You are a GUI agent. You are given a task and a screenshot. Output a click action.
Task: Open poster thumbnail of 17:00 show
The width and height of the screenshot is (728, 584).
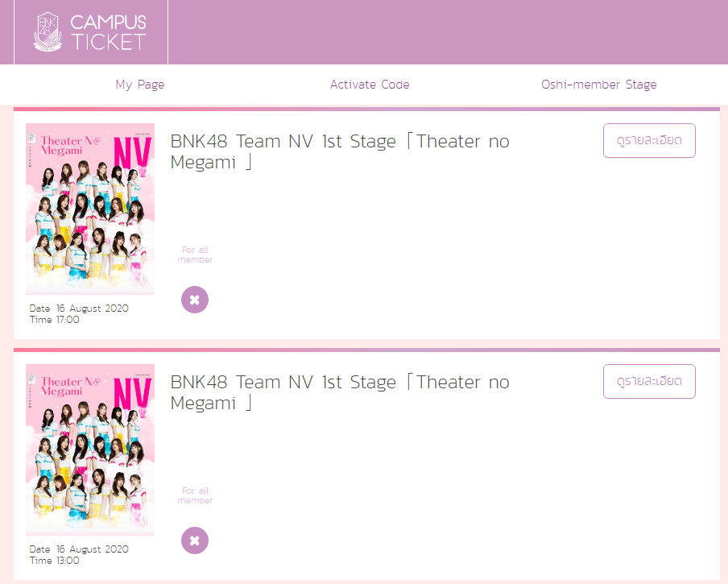[x=90, y=209]
